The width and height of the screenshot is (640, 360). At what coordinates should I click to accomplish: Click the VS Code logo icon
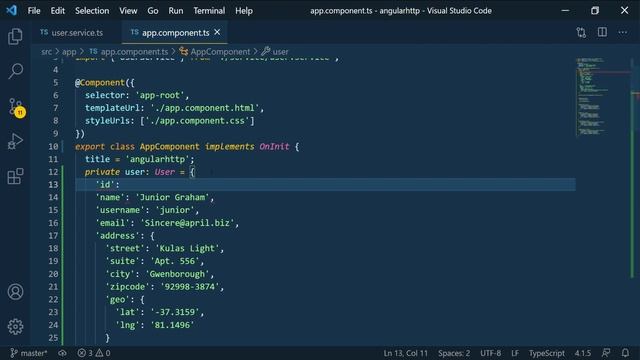[11, 10]
